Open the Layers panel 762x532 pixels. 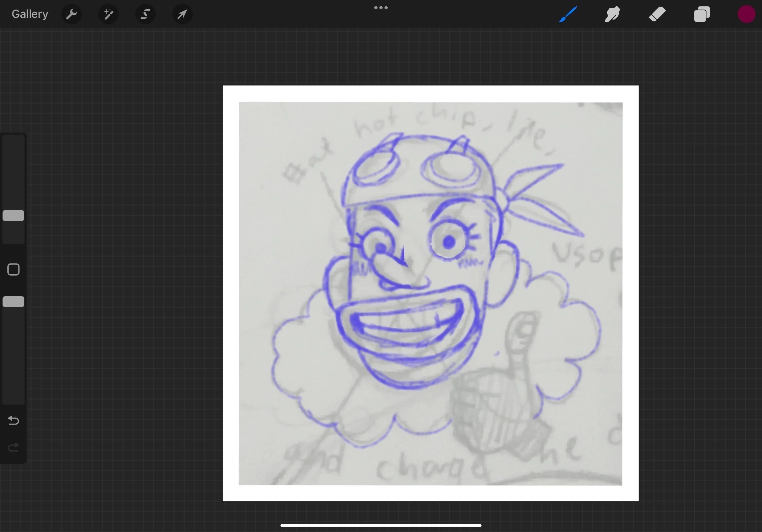click(702, 14)
